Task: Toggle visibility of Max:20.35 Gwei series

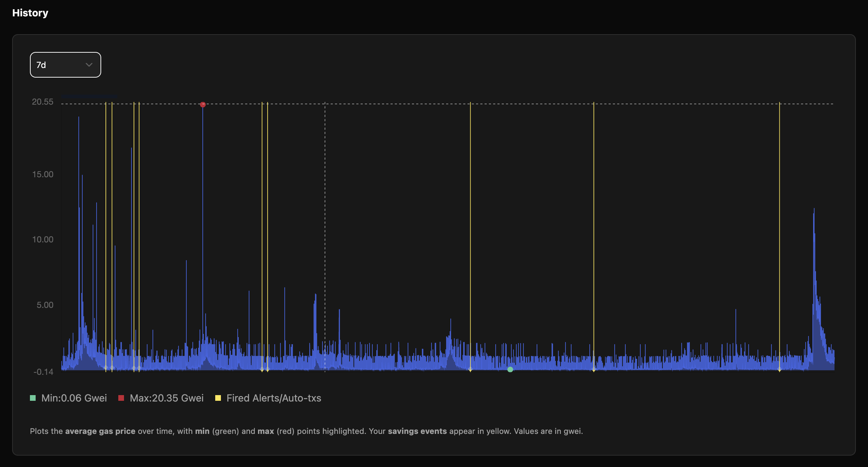Action: point(167,398)
